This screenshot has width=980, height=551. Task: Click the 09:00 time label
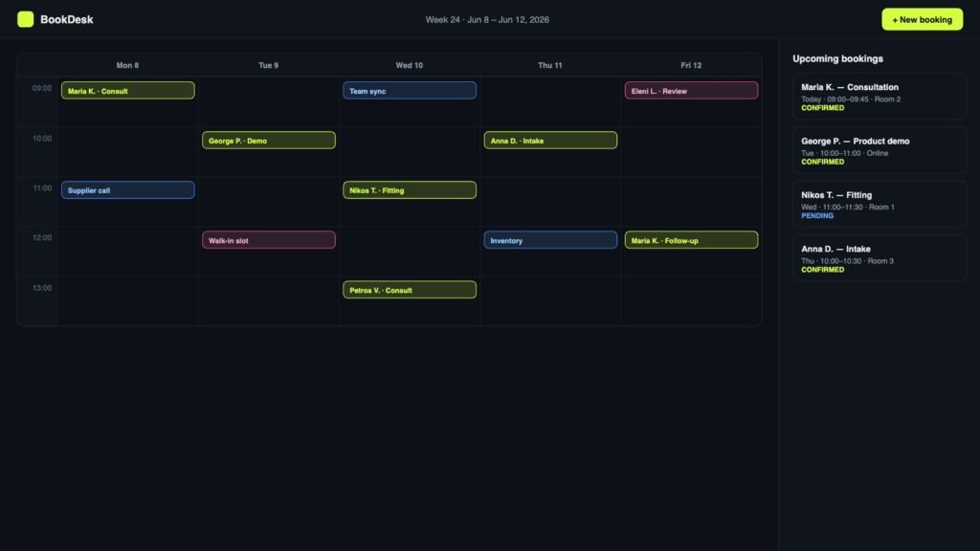pyautogui.click(x=42, y=88)
